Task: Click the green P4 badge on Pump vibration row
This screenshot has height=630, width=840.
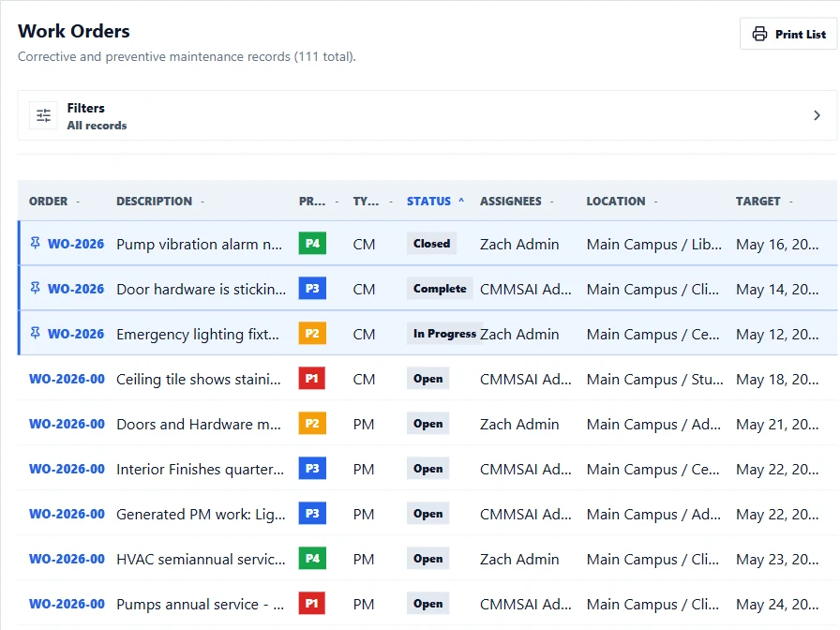Action: click(312, 243)
